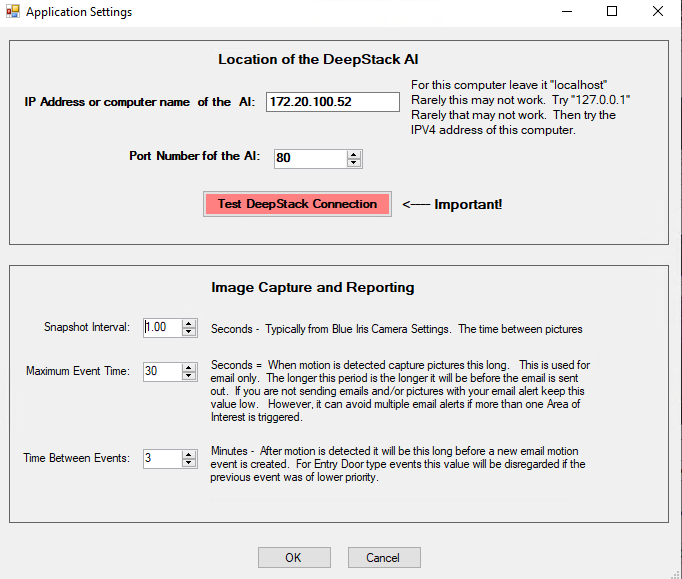This screenshot has width=682, height=579.
Task: Focus the IP Address input field
Action: click(333, 102)
